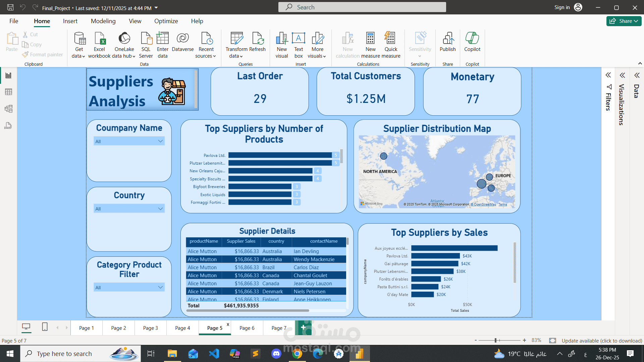
Task: Toggle mobile layout view
Action: (45, 327)
